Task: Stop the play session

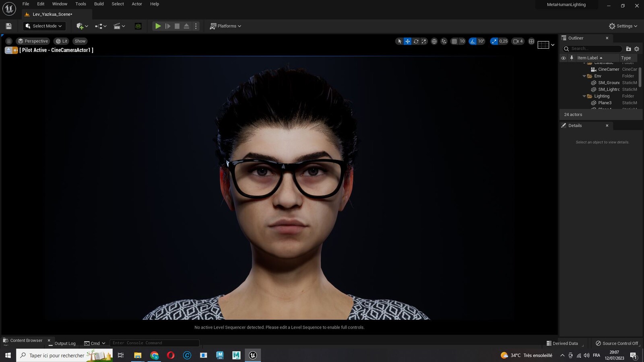Action: click(x=177, y=26)
